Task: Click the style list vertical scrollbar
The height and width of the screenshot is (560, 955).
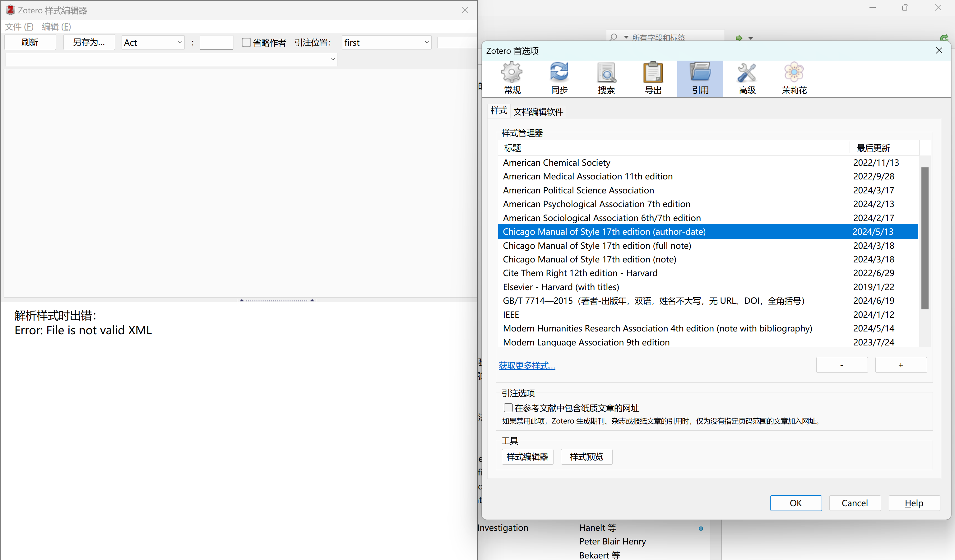Action: click(x=925, y=238)
